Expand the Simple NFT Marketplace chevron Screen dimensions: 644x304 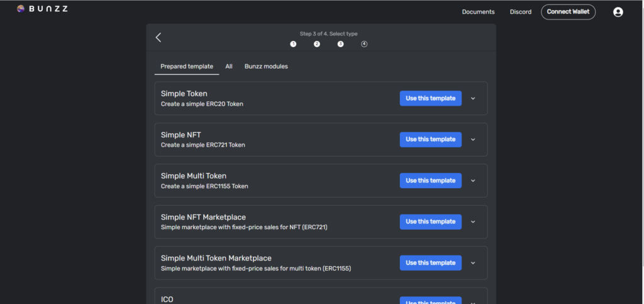[x=473, y=222]
